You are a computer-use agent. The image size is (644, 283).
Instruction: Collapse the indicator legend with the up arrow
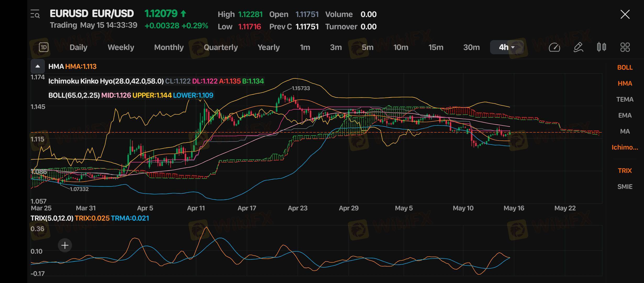(x=38, y=66)
